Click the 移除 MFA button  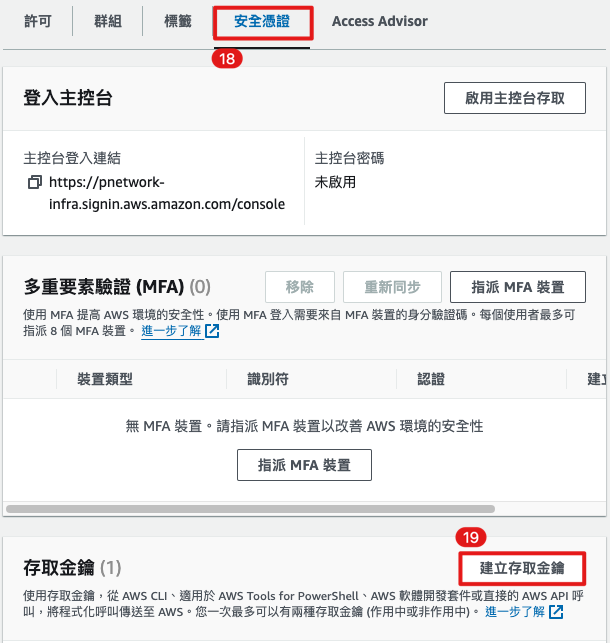point(300,287)
